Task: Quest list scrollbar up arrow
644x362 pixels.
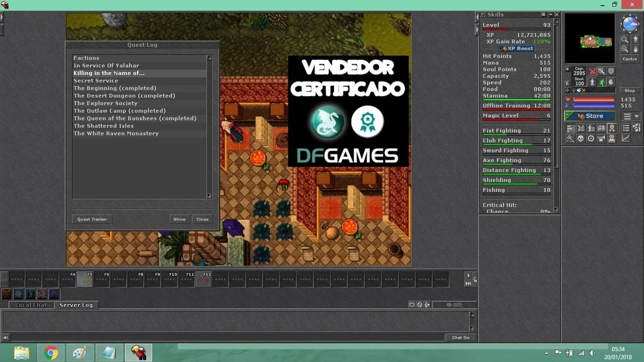Action: pos(209,58)
